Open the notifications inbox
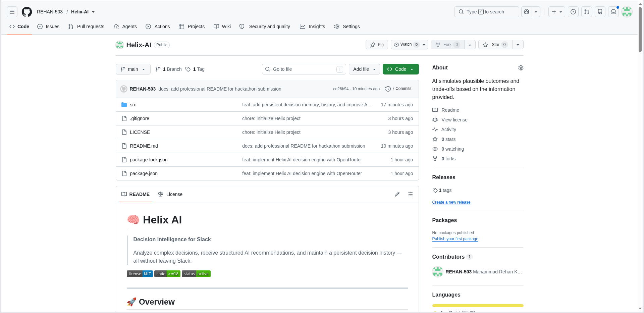Screen dimensions: 644x313 [x=613, y=12]
